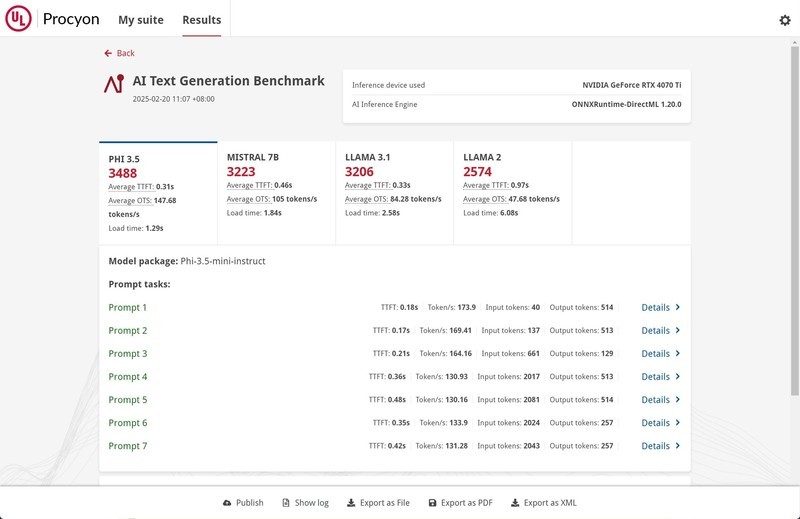
Task: Click the Back arrow link
Action: pyautogui.click(x=119, y=53)
